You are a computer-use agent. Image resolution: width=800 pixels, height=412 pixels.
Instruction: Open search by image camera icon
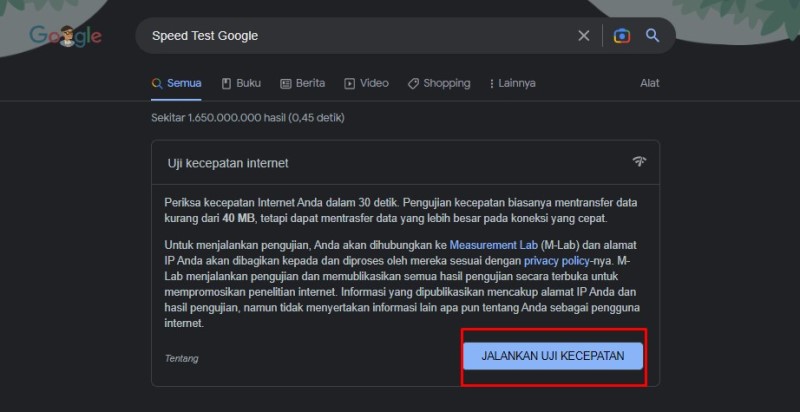click(621, 36)
